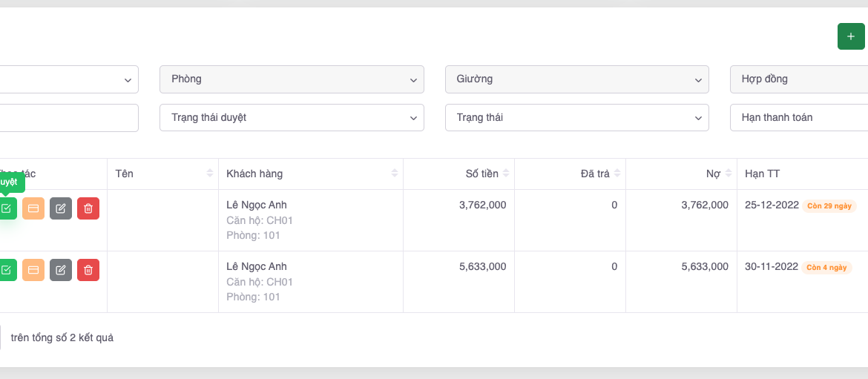Open the Phòng dropdown filter
868x379 pixels.
point(292,79)
